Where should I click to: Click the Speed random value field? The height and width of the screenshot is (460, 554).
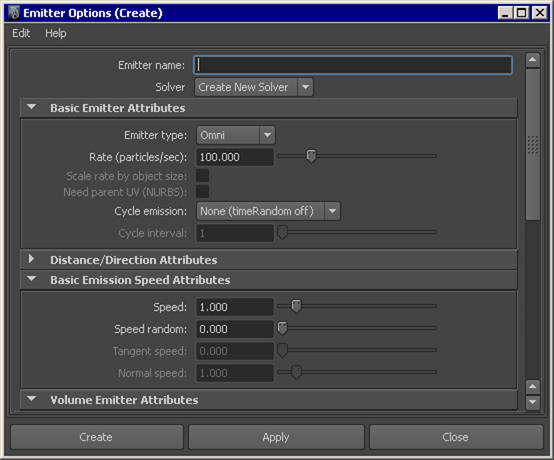pos(235,329)
